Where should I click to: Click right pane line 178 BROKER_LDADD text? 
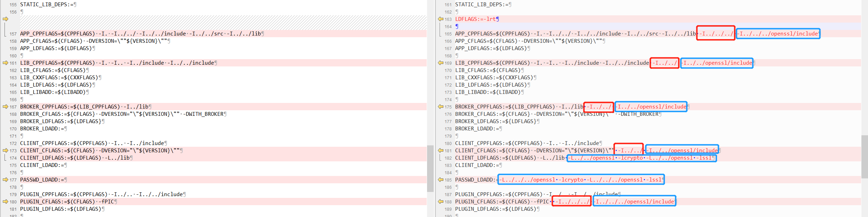(x=478, y=129)
